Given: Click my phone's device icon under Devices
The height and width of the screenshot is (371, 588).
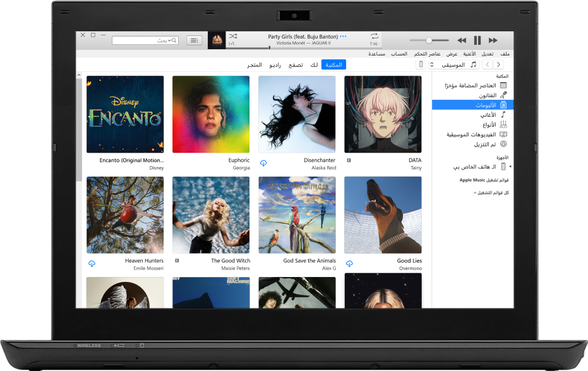Looking at the screenshot, I should click(503, 166).
